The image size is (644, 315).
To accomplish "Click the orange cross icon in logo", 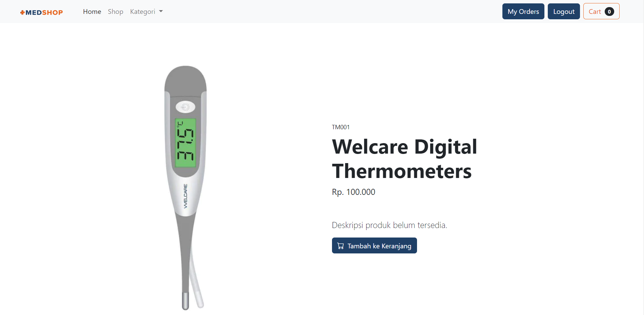I will tap(22, 13).
